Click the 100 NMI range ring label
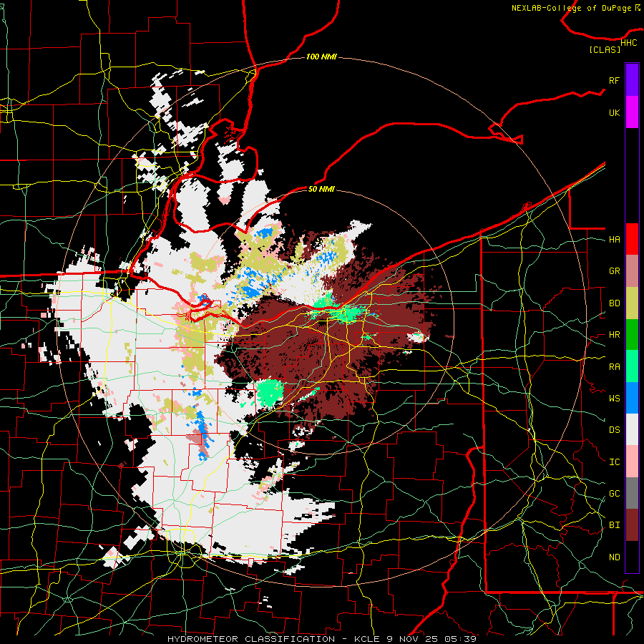 click(x=321, y=57)
